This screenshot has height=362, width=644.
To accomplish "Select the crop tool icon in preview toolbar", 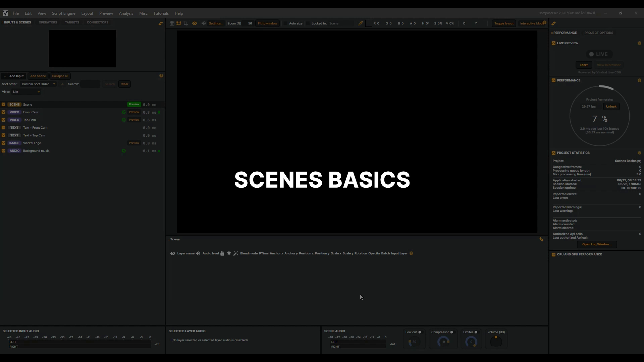I will coord(185,23).
